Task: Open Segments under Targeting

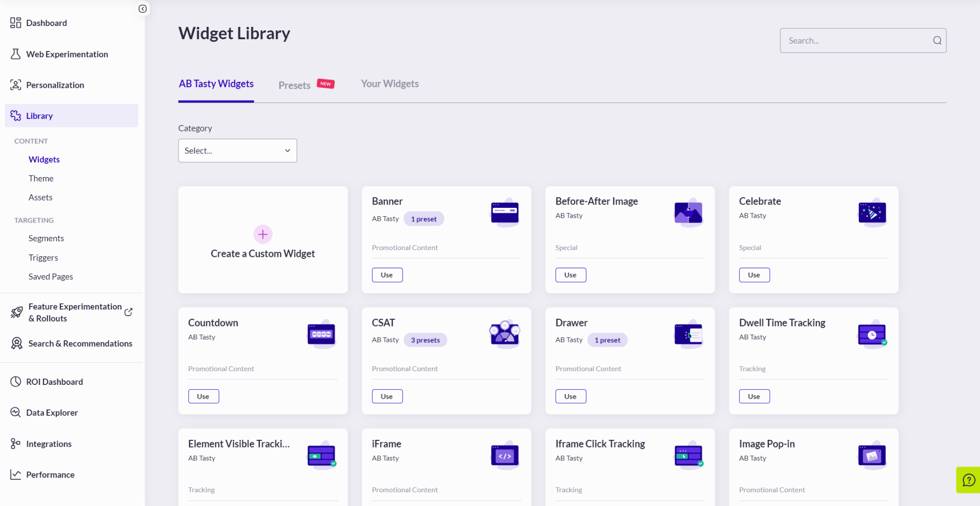Action: pos(46,238)
